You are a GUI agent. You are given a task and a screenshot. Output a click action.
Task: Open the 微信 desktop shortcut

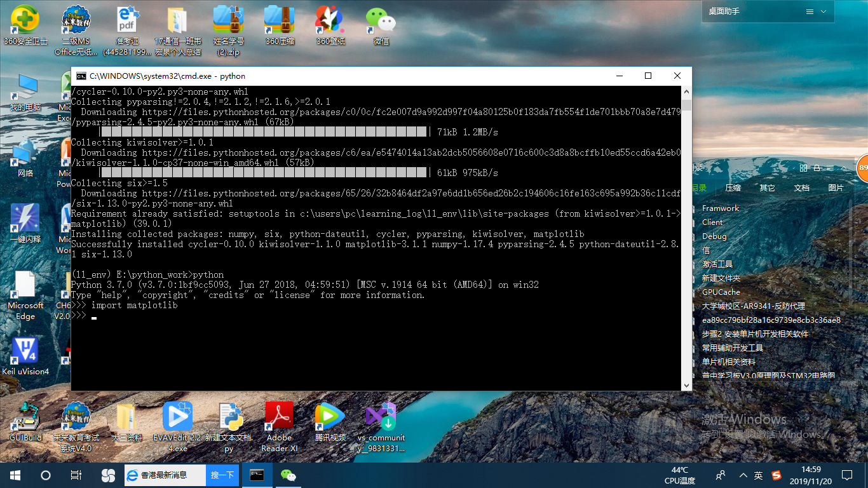[381, 25]
